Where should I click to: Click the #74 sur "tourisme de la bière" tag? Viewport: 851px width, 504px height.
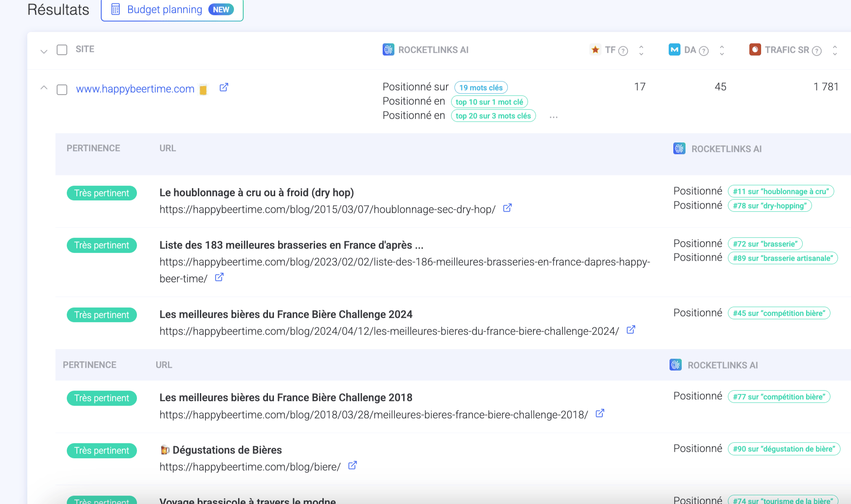click(x=783, y=500)
